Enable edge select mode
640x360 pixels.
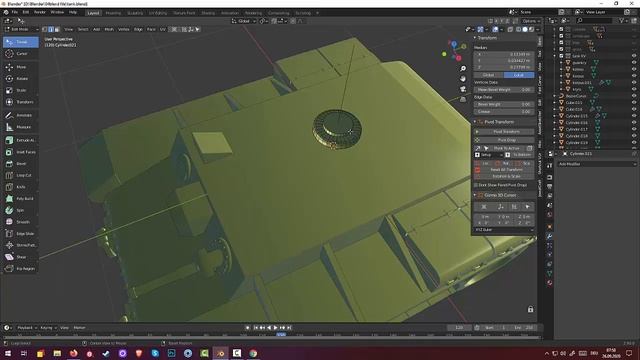click(x=51, y=29)
